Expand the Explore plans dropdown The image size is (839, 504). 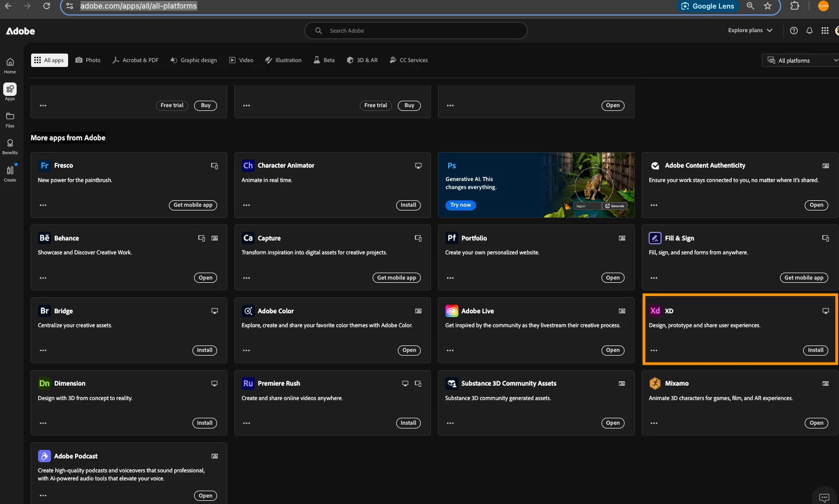point(750,31)
